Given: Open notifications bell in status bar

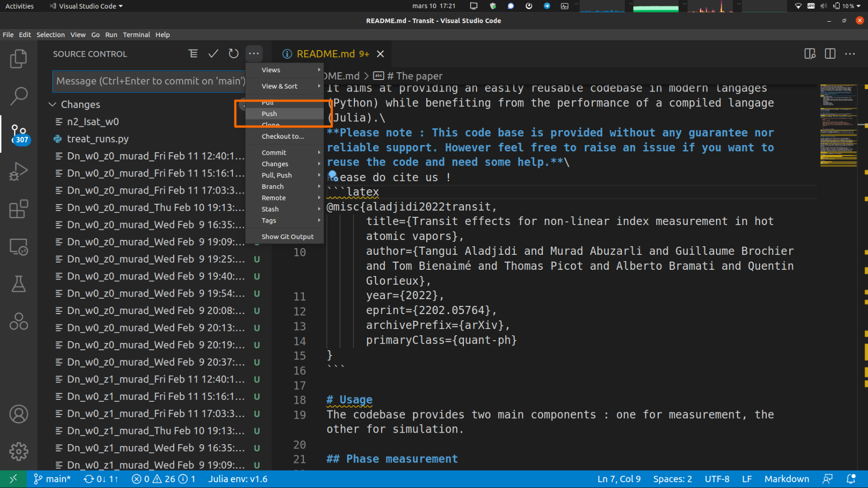Looking at the screenshot, I should coord(851,479).
